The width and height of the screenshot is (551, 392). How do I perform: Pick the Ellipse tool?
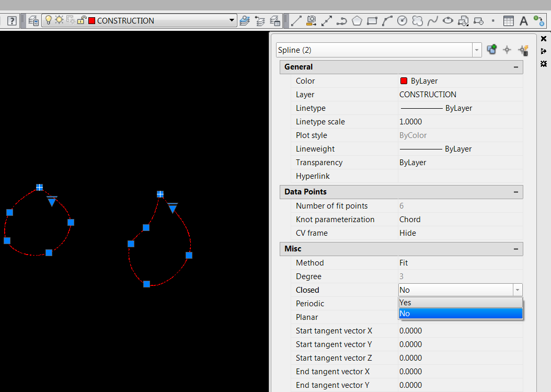tap(447, 21)
